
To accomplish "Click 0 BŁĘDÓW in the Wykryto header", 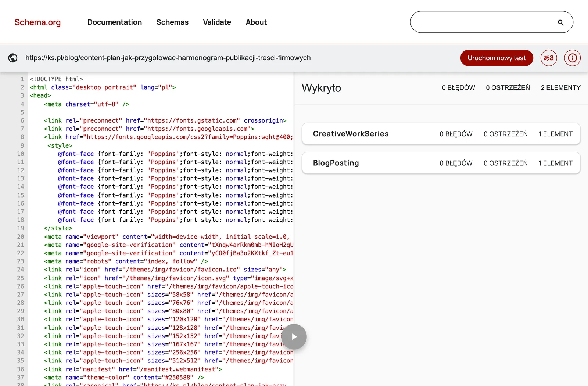I will tap(458, 88).
